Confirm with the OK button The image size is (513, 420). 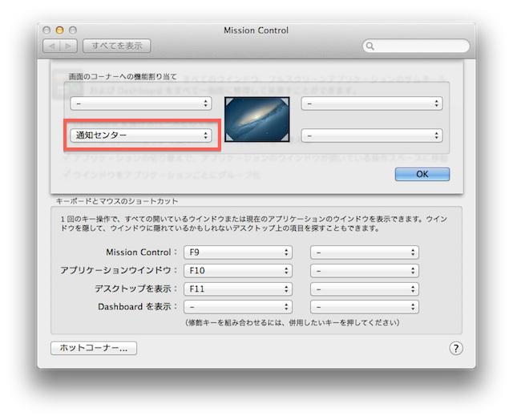422,174
